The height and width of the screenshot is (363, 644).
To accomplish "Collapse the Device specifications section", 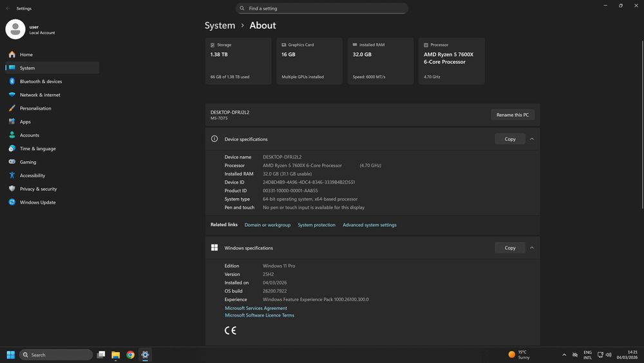I will pos(532,139).
